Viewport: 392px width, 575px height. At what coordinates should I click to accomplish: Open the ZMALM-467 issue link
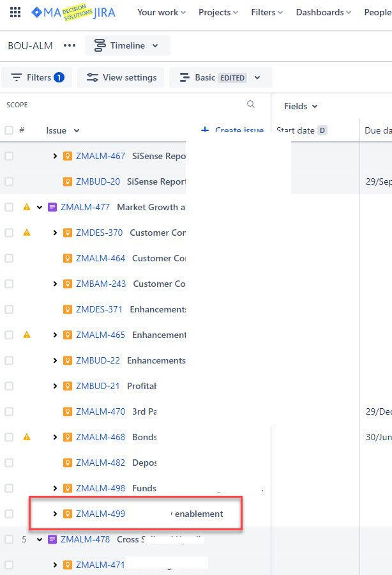(x=100, y=157)
